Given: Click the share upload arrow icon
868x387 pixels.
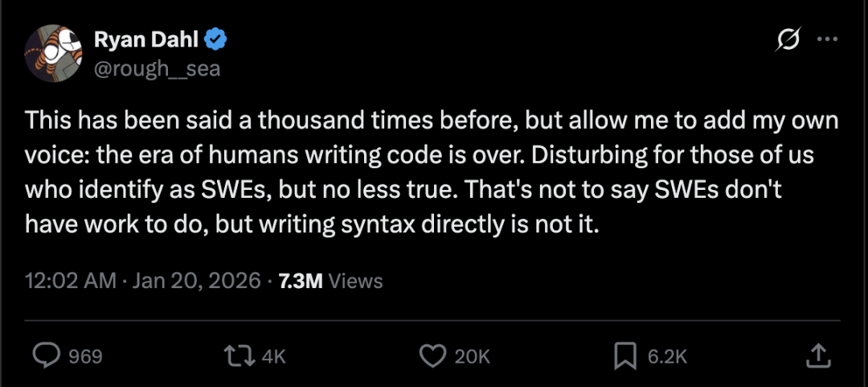Looking at the screenshot, I should click(x=817, y=355).
